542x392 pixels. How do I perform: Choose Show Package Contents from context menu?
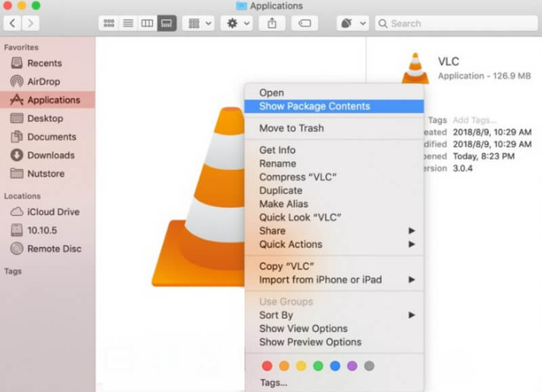tap(314, 106)
